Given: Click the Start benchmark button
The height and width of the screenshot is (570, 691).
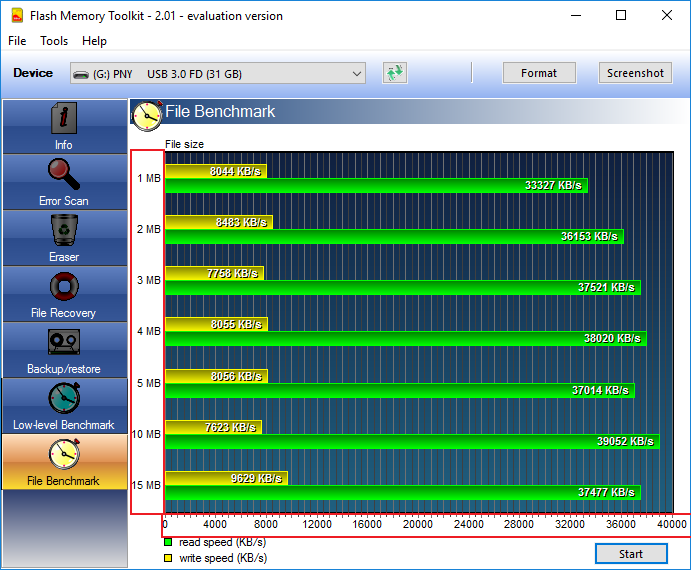Looking at the screenshot, I should click(x=631, y=554).
